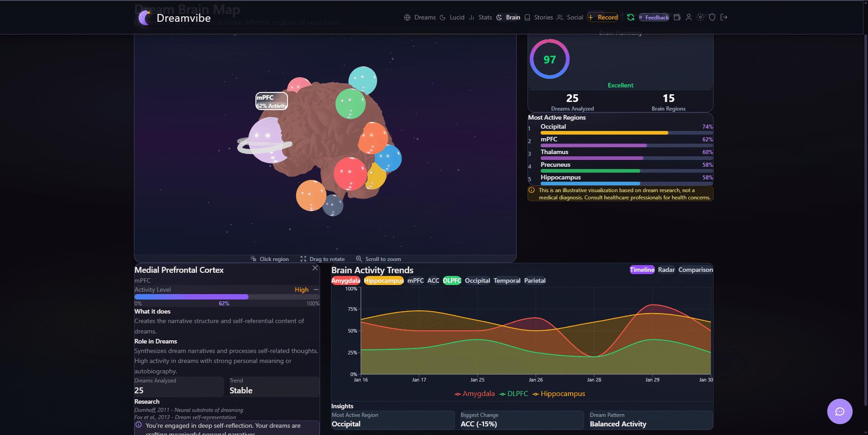Open the chat bubble support button
The image size is (868, 435).
tap(839, 411)
